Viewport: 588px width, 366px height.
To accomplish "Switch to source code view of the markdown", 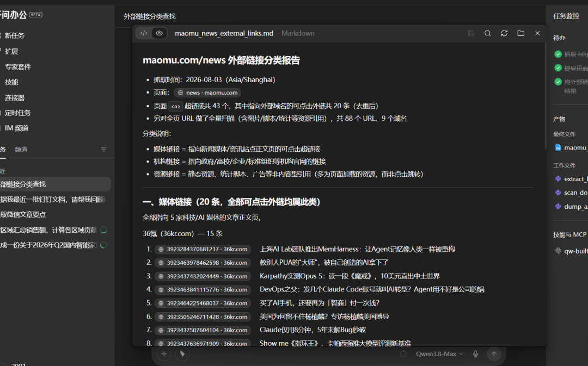I will coord(144,33).
